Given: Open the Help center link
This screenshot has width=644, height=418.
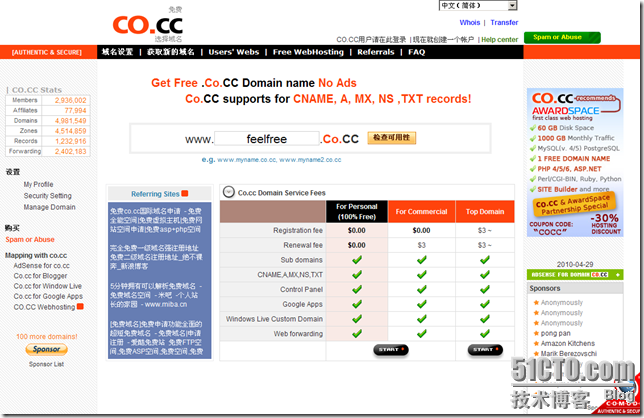Looking at the screenshot, I should pos(499,40).
